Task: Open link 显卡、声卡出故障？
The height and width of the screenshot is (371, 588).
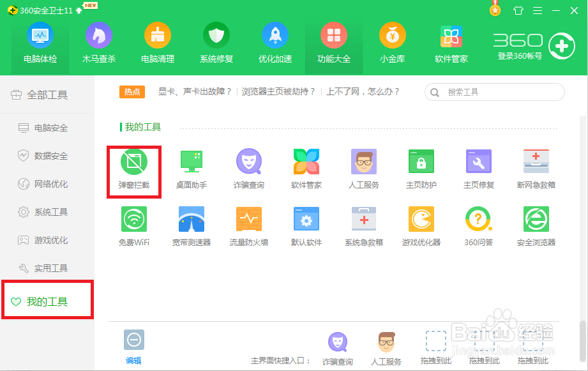Action: coord(195,91)
